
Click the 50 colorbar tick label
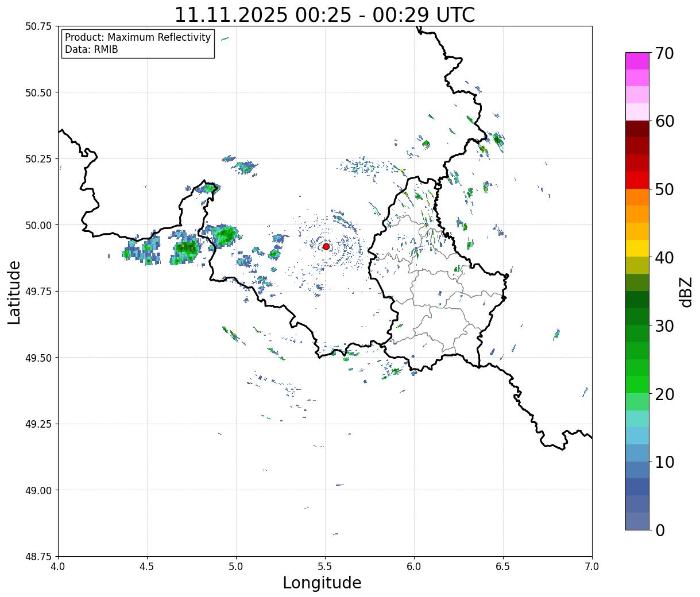click(664, 189)
